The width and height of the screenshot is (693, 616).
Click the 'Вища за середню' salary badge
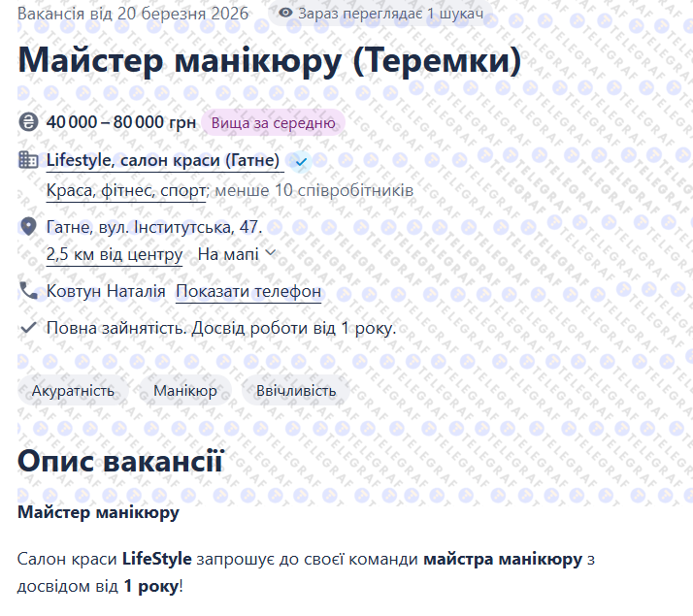coord(273,123)
